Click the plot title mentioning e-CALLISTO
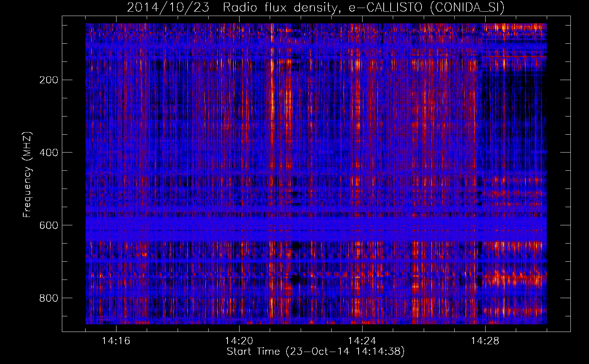589x364 pixels. click(316, 7)
